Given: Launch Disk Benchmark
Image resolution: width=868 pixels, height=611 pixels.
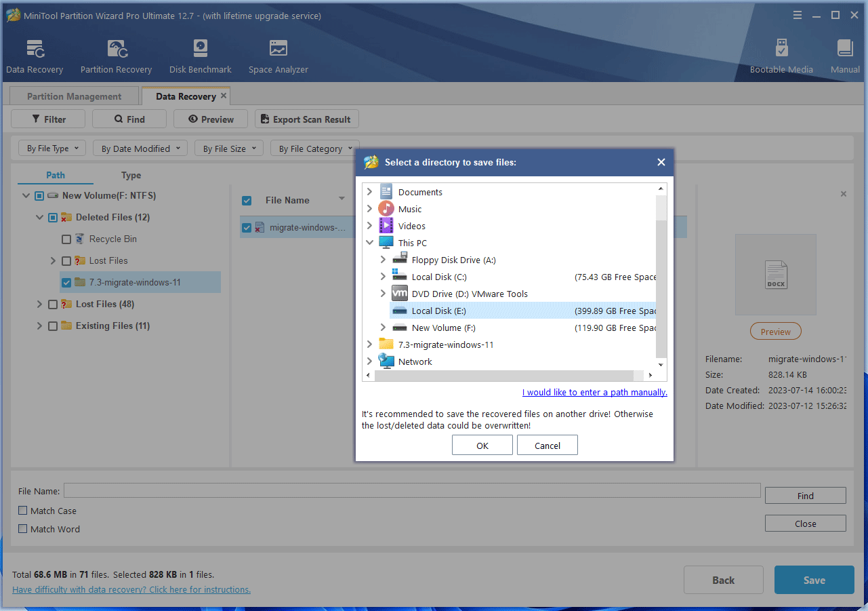Looking at the screenshot, I should coord(201,56).
